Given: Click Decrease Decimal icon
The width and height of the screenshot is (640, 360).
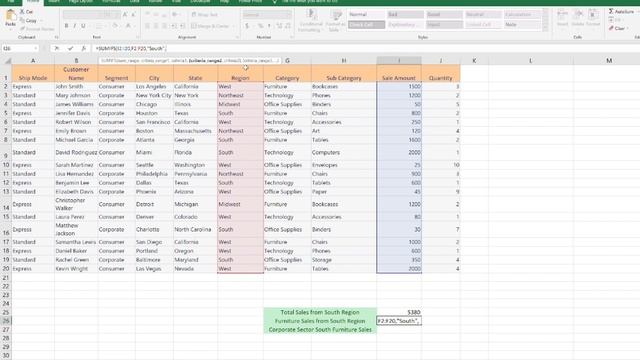Looking at the screenshot, I should (288, 26).
